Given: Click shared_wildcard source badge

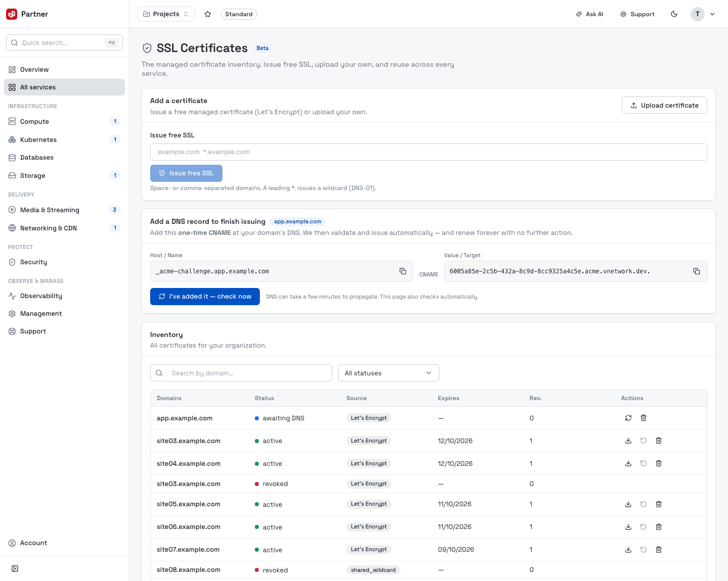Looking at the screenshot, I should (373, 570).
